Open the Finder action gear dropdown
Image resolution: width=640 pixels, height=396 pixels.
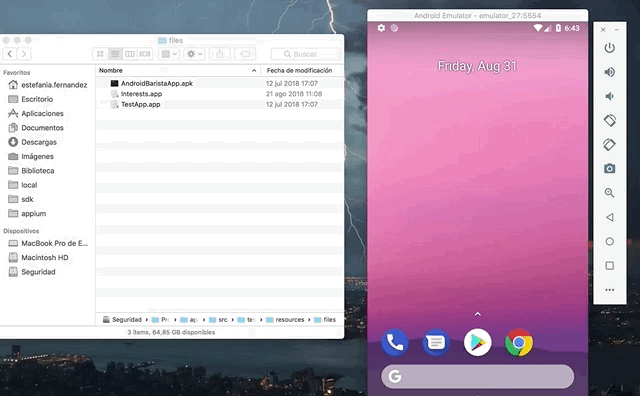tap(194, 54)
